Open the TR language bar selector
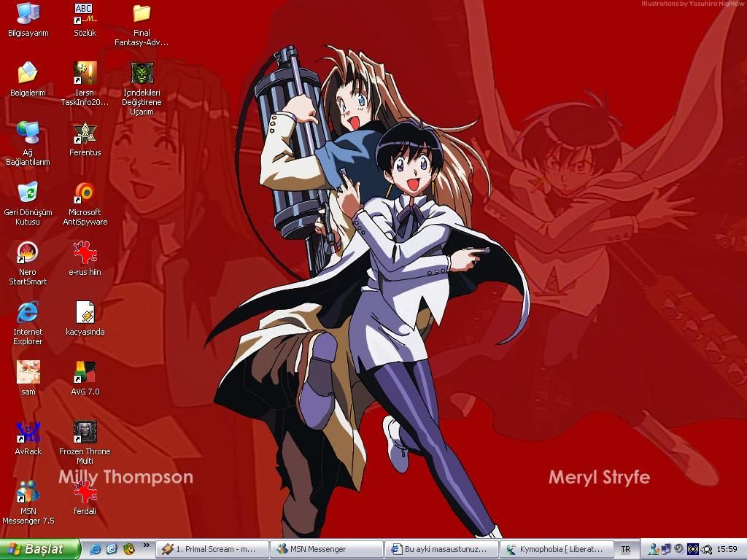The height and width of the screenshot is (560, 747). click(x=625, y=549)
